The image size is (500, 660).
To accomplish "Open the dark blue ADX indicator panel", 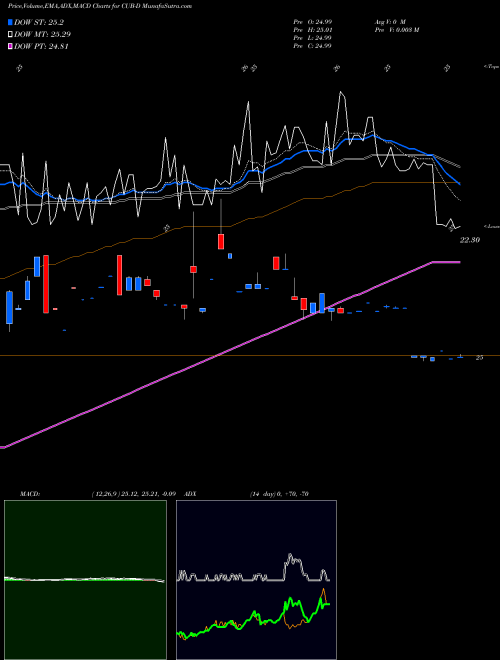I will click(x=256, y=580).
